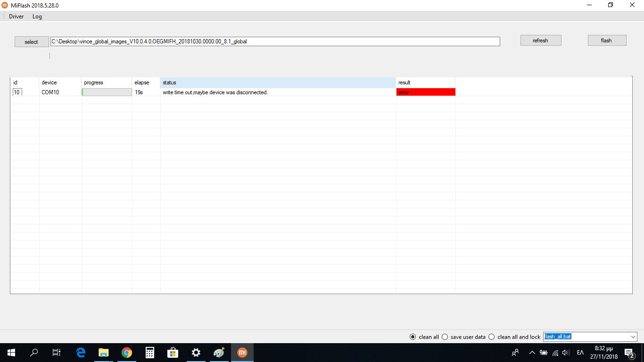Minimize the MiFlash window
644x362 pixels.
[589, 5]
